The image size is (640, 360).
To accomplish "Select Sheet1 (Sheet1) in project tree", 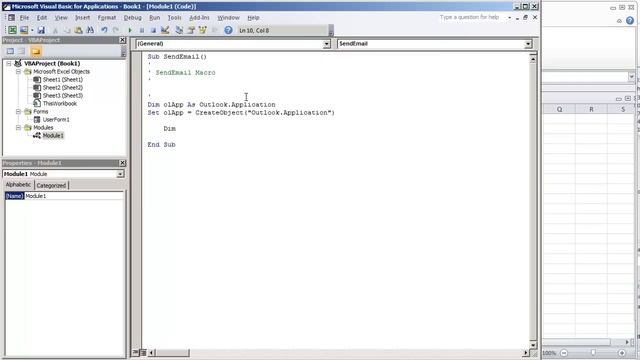I will [x=62, y=80].
